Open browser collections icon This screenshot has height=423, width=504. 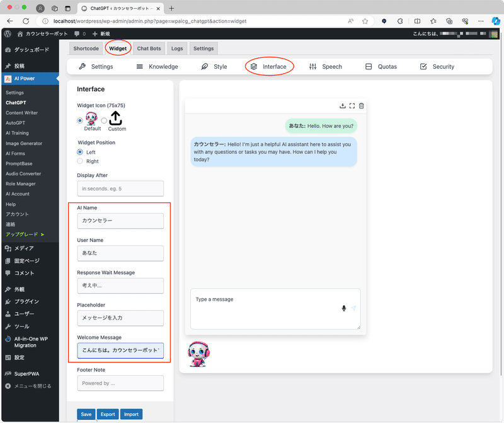449,21
